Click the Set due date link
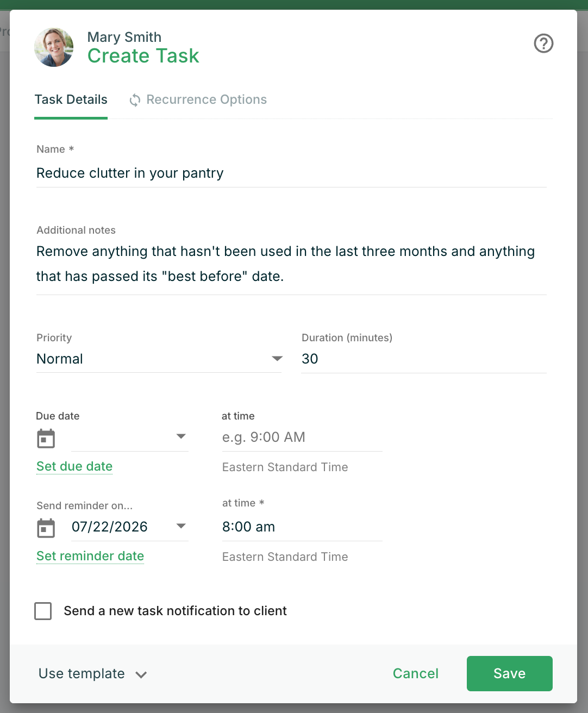This screenshot has width=588, height=713. click(x=74, y=466)
